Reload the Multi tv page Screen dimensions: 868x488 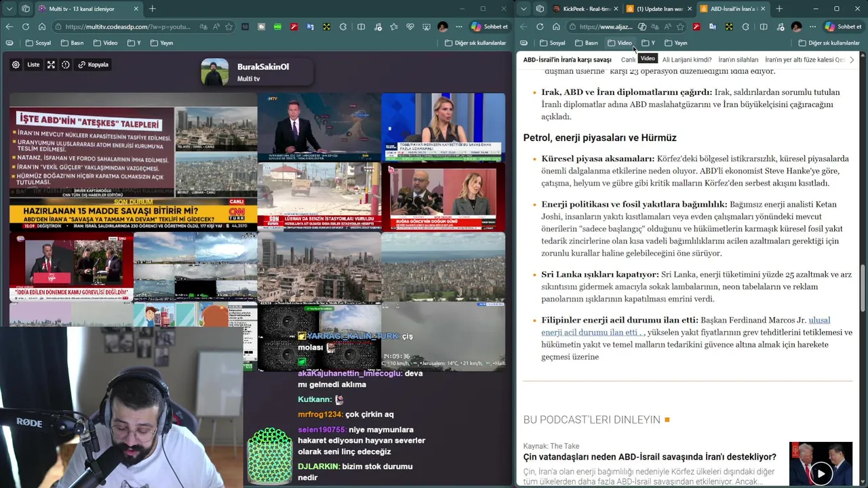coord(25,26)
